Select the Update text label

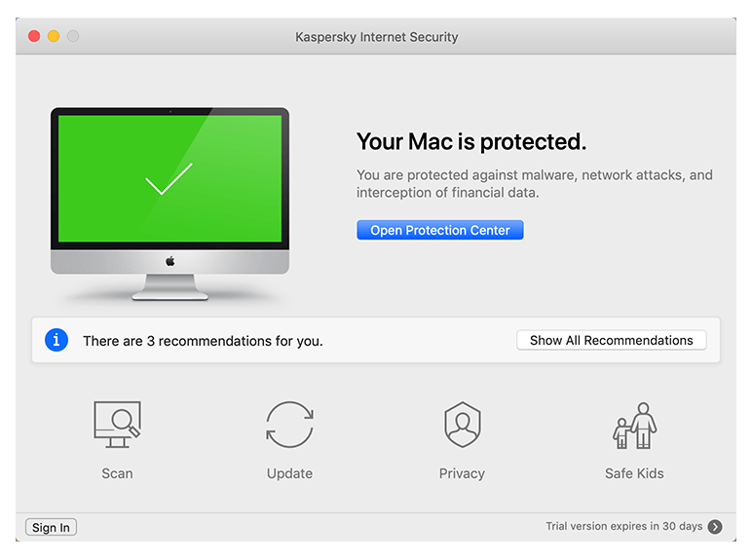coord(289,473)
